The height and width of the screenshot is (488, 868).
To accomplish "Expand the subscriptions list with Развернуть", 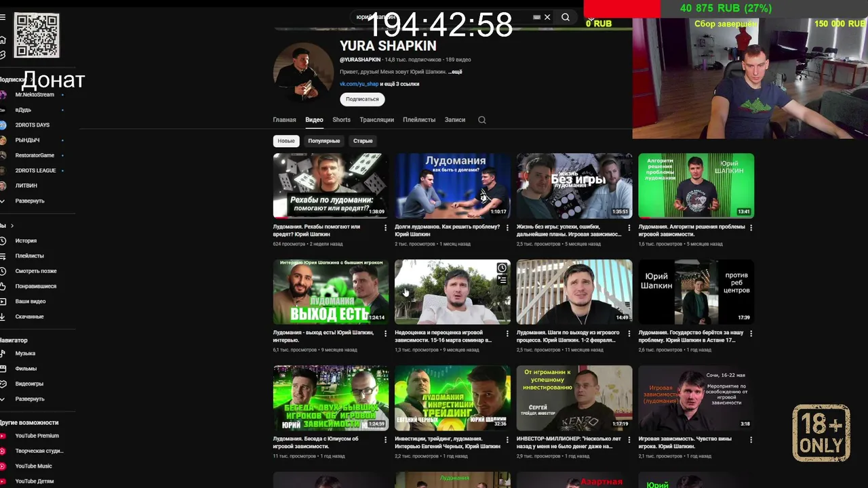I will tap(29, 201).
